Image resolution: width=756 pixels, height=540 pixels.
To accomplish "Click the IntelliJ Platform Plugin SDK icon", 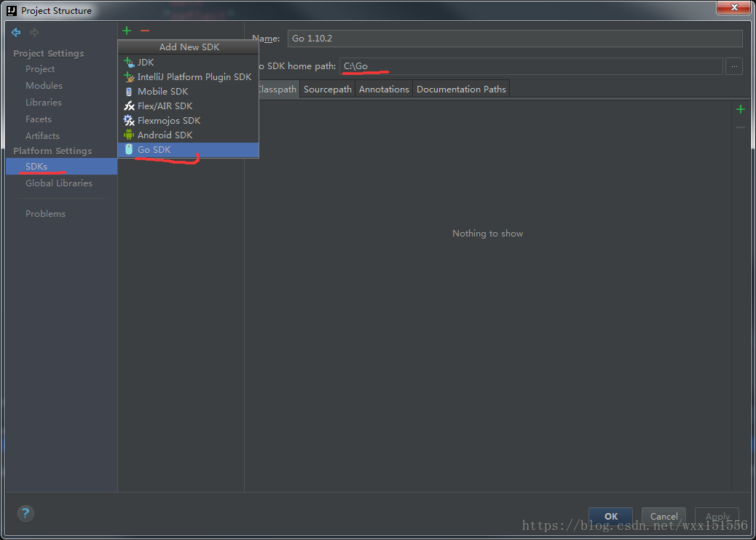I will tap(129, 76).
